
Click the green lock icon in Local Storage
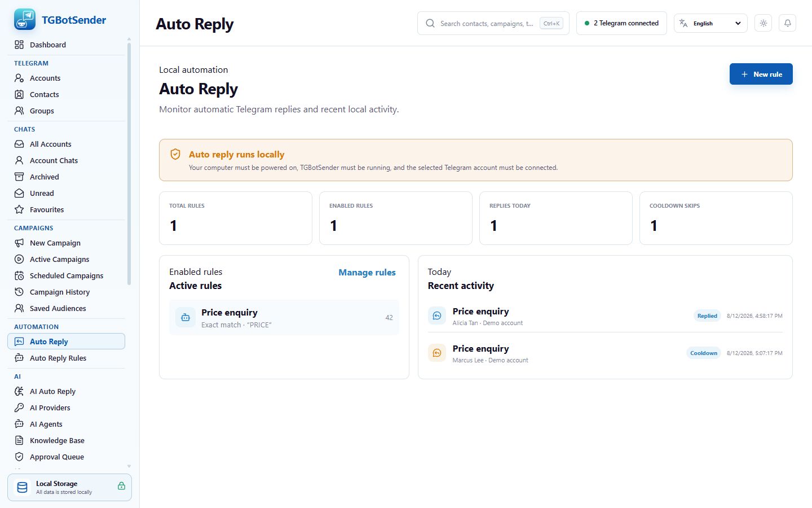(121, 486)
